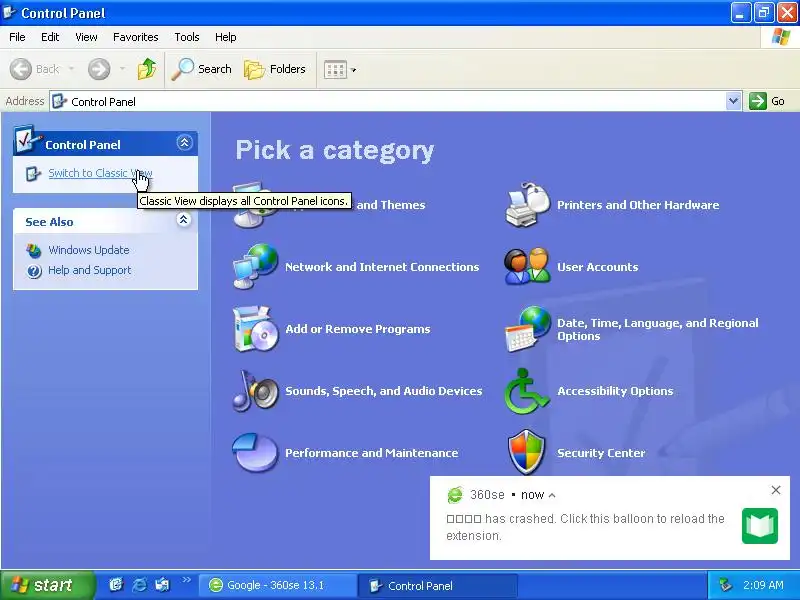Open the Forward button history dropdown
This screenshot has width=800, height=600.
point(122,69)
